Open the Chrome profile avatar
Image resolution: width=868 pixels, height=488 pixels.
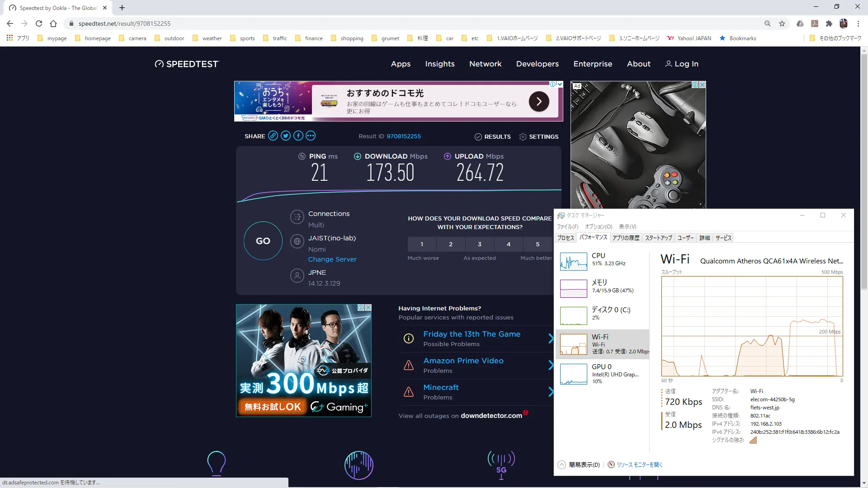tap(844, 23)
